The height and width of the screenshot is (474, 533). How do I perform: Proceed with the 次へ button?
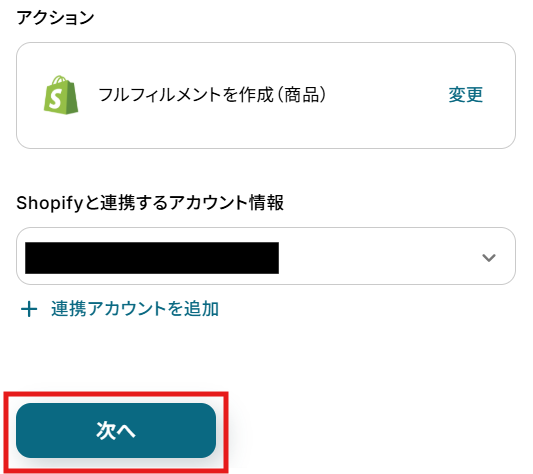pyautogui.click(x=116, y=430)
